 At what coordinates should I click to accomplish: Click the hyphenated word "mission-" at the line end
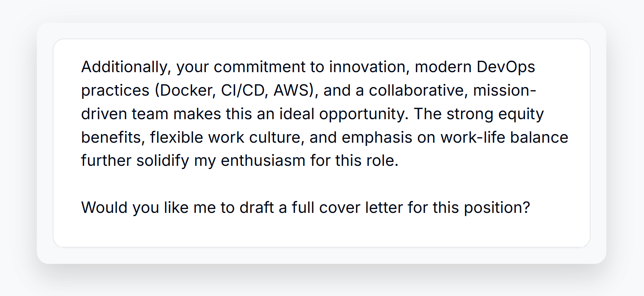click(505, 91)
